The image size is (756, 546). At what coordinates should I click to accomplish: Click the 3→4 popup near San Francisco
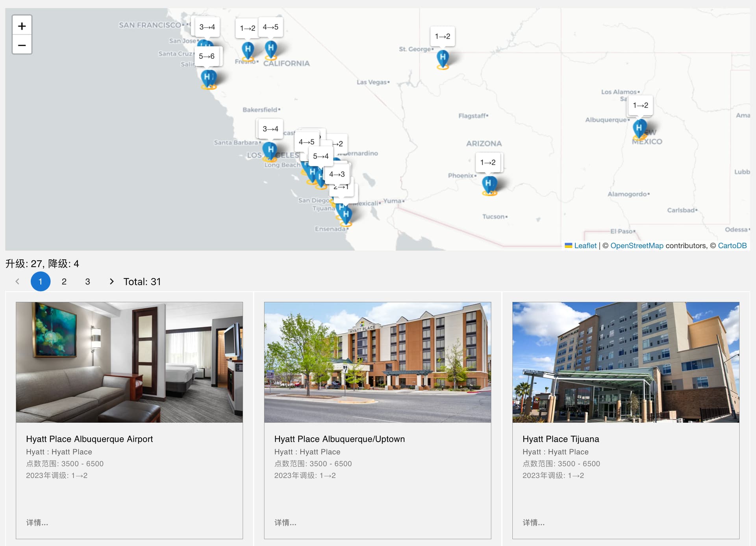207,27
